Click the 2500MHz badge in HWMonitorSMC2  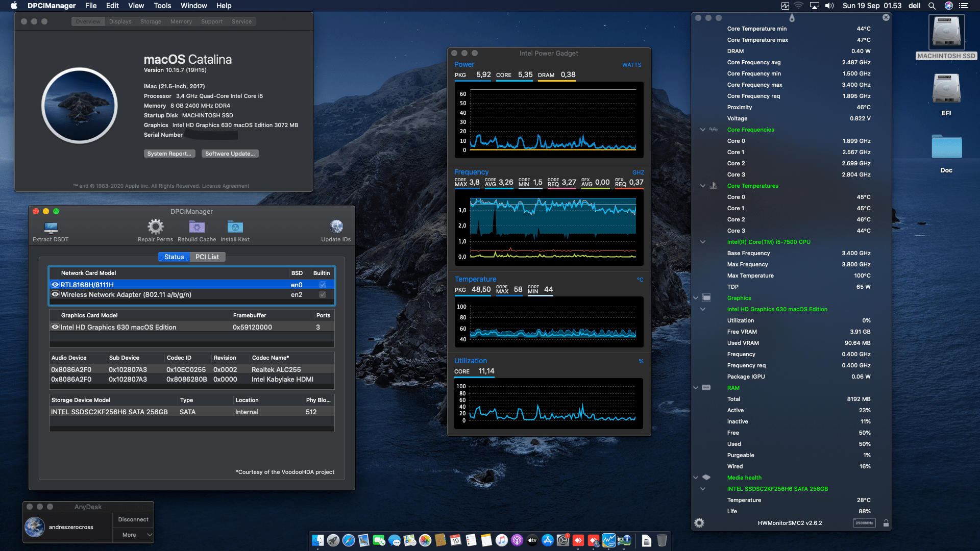[864, 523]
